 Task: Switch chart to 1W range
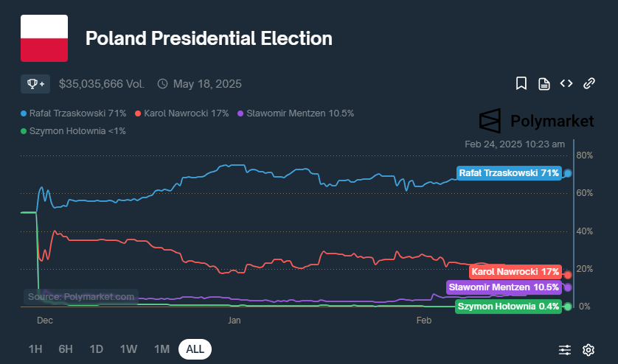coord(128,349)
